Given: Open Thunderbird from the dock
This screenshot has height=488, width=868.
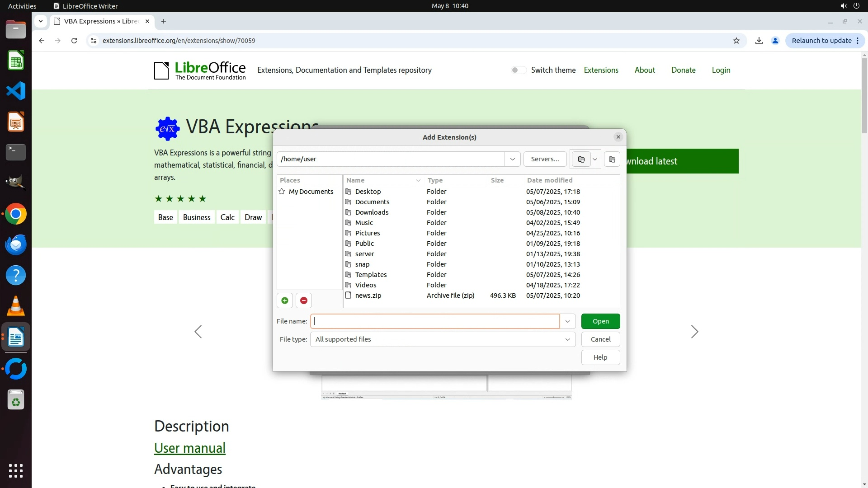Looking at the screenshot, I should 16,244.
